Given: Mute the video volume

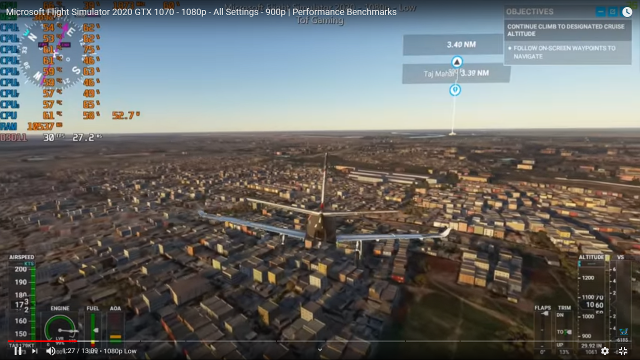Looking at the screenshot, I should coord(51,351).
